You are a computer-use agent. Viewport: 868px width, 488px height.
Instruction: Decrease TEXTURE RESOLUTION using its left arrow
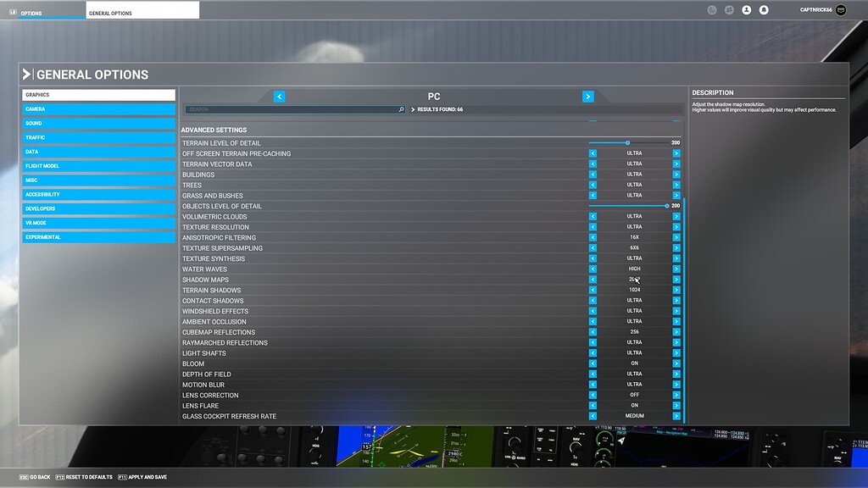point(592,227)
